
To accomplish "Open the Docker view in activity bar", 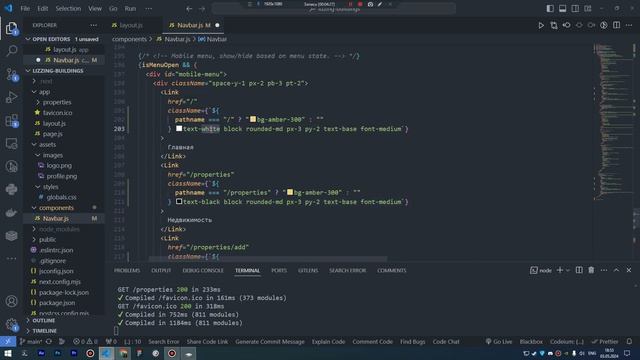I will pos(11,212).
